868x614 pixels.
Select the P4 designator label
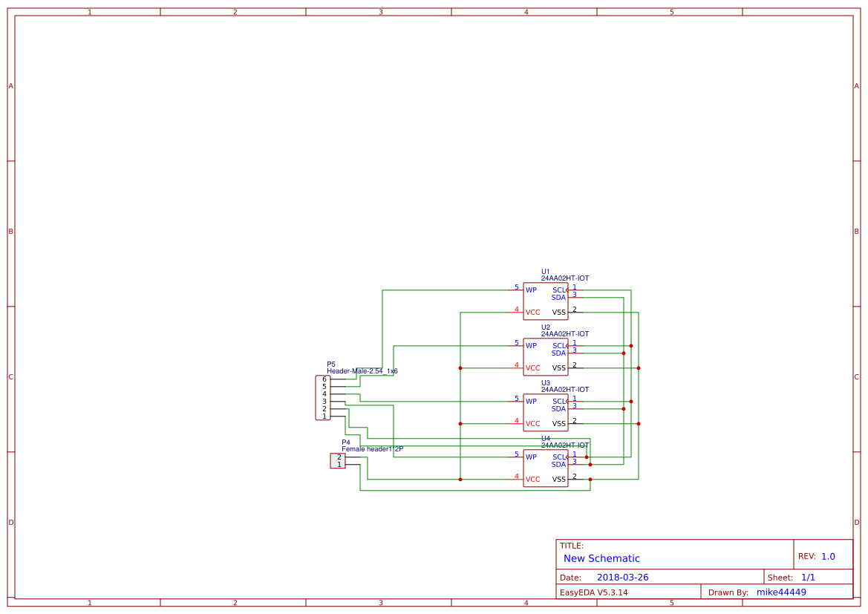click(346, 442)
